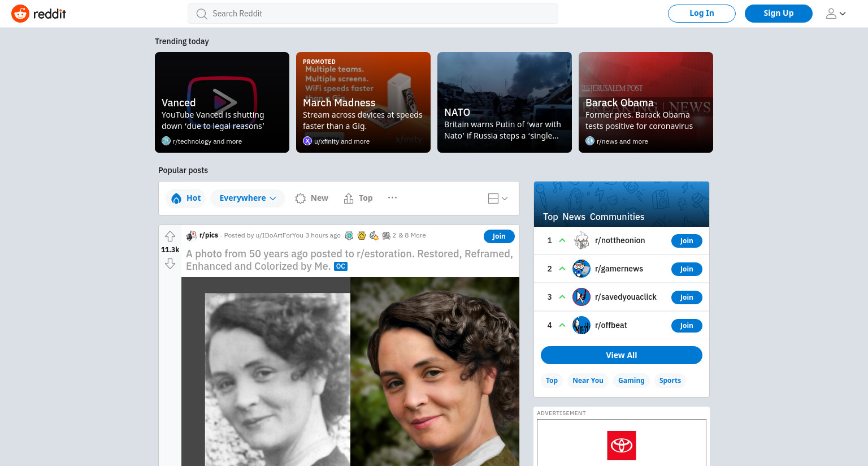The image size is (868, 466).
Task: Click the New sort burst icon
Action: click(301, 198)
